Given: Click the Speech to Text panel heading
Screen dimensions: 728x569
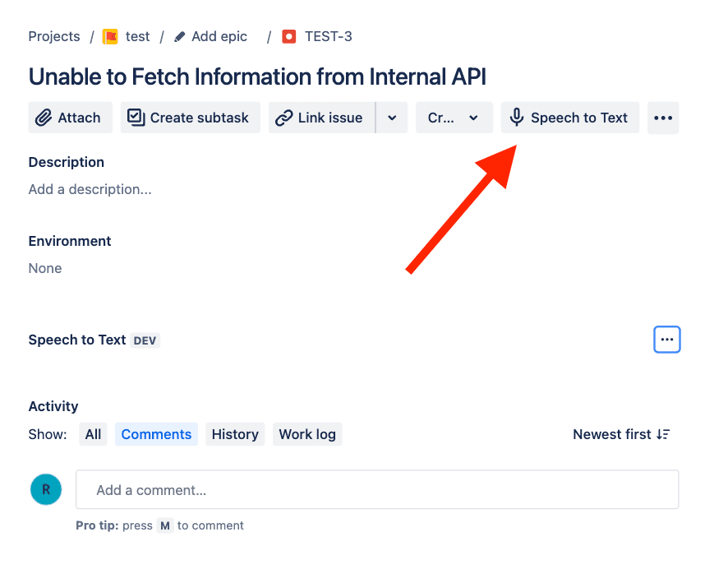Looking at the screenshot, I should [77, 340].
